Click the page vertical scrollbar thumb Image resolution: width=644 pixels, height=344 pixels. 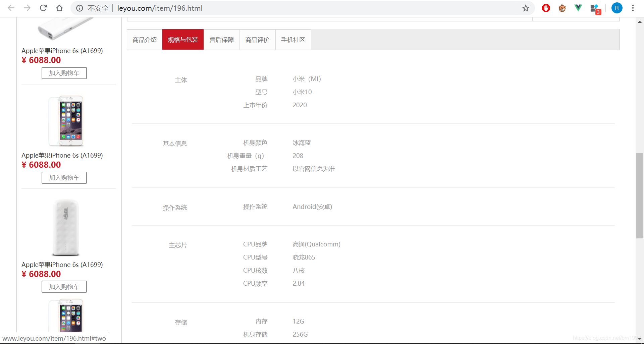pyautogui.click(x=640, y=195)
